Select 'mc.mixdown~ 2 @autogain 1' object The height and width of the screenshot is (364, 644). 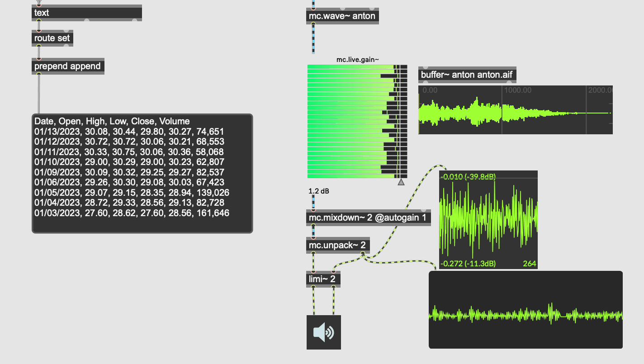(x=368, y=217)
